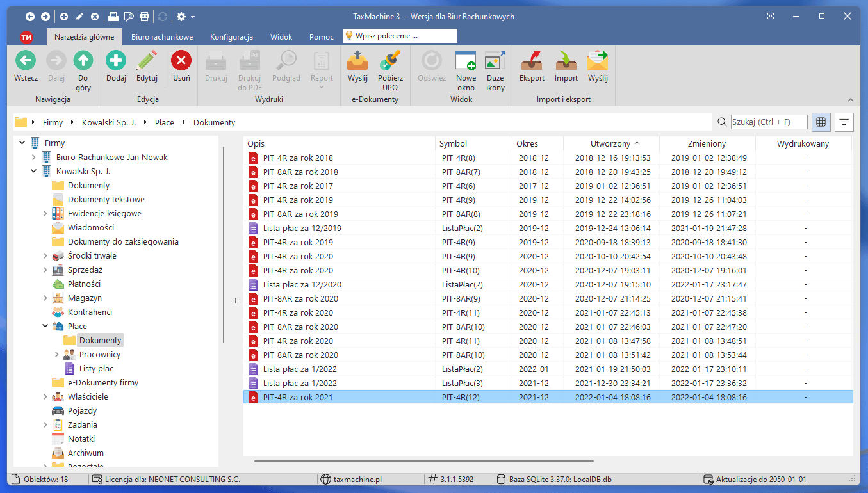This screenshot has width=868, height=493.
Task: Expand Biuro Rachunkowe Jan Nowak tree node
Action: point(34,158)
